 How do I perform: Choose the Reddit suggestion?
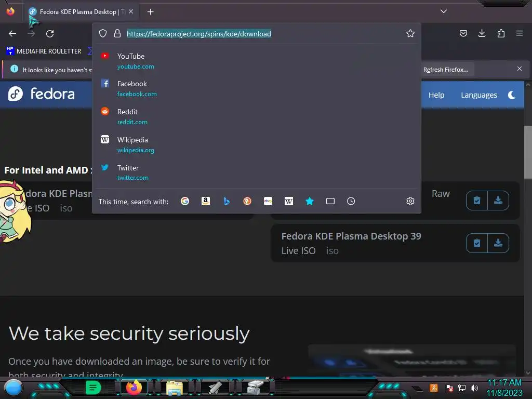[257, 117]
